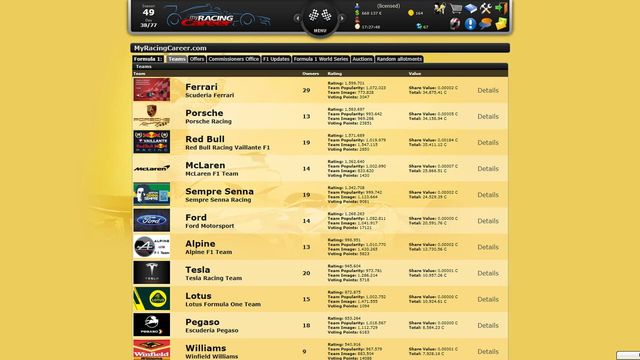
Task: Open Details for Lotus
Action: click(488, 299)
